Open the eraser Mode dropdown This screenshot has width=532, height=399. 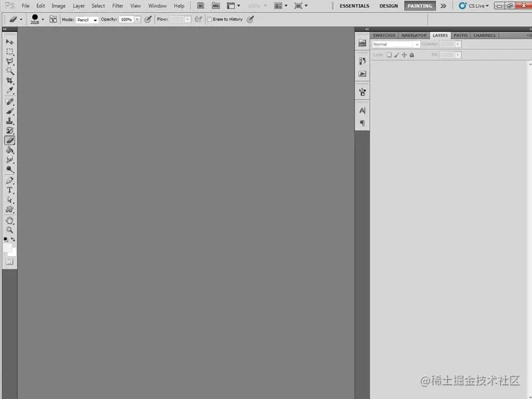tap(86, 19)
